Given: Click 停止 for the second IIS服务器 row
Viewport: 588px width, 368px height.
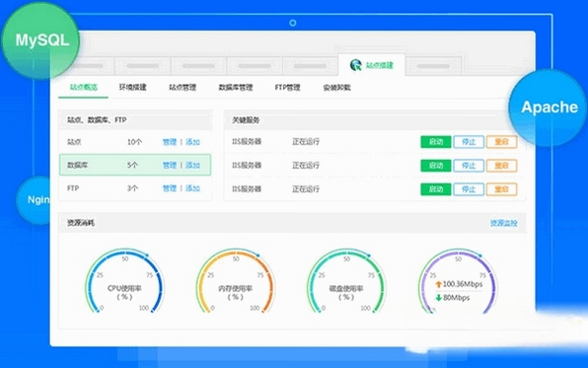Looking at the screenshot, I should tap(469, 166).
